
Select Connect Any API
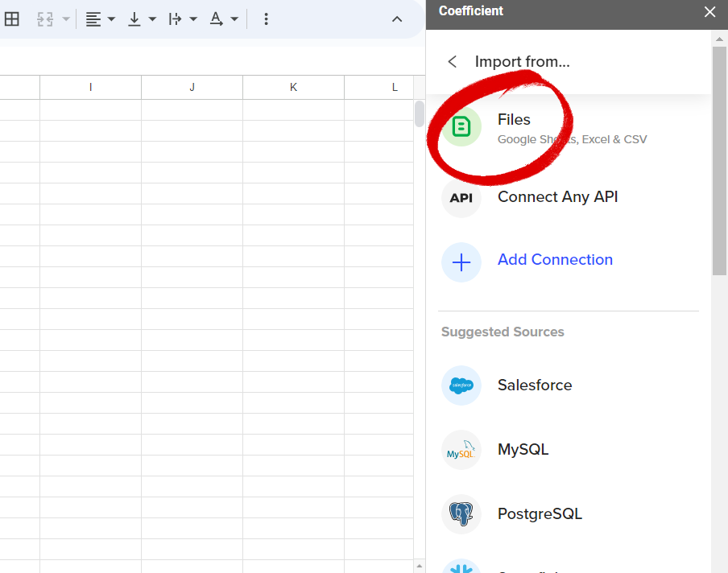(557, 196)
